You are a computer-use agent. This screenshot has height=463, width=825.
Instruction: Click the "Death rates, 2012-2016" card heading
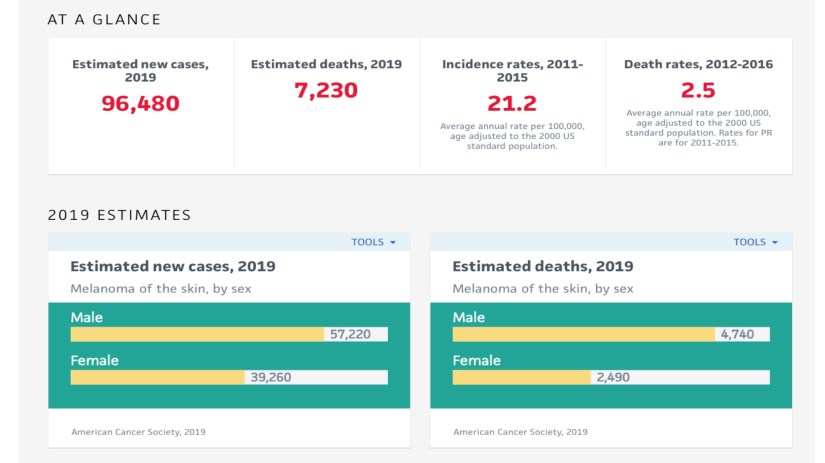pyautogui.click(x=698, y=64)
